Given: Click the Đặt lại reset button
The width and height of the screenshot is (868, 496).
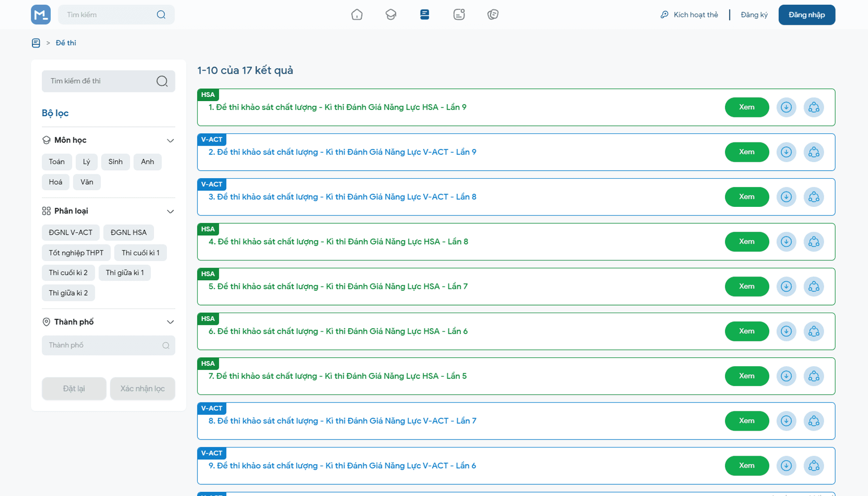Looking at the screenshot, I should 74,388.
